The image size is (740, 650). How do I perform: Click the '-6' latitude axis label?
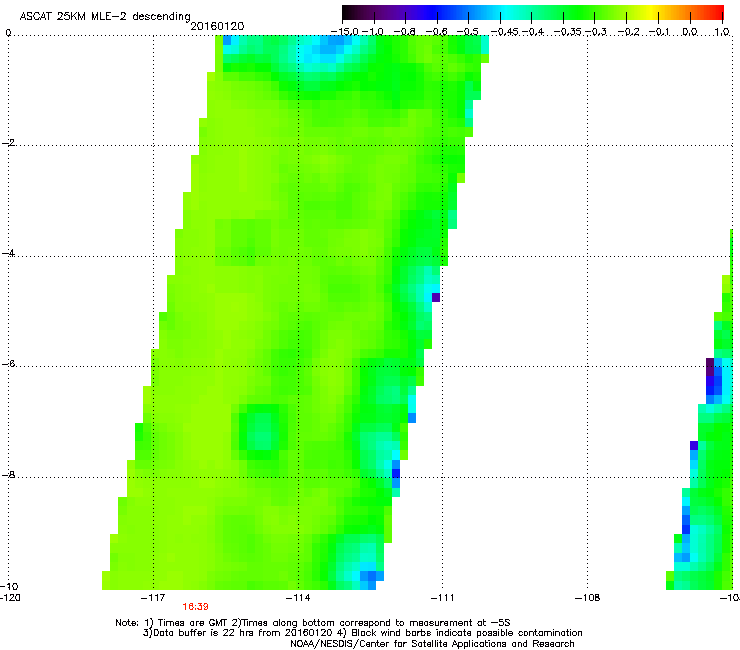click(8, 364)
